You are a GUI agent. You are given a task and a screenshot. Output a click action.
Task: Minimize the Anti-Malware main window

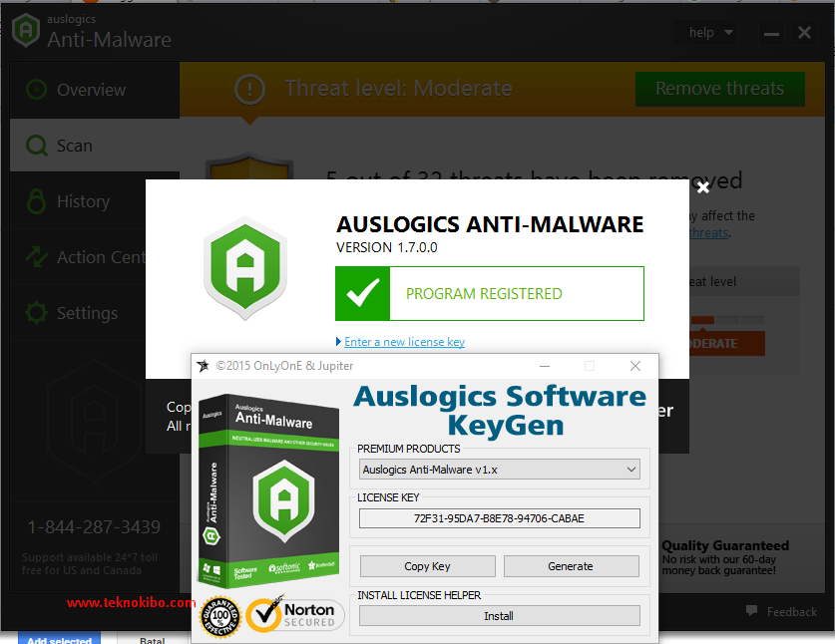point(771,34)
